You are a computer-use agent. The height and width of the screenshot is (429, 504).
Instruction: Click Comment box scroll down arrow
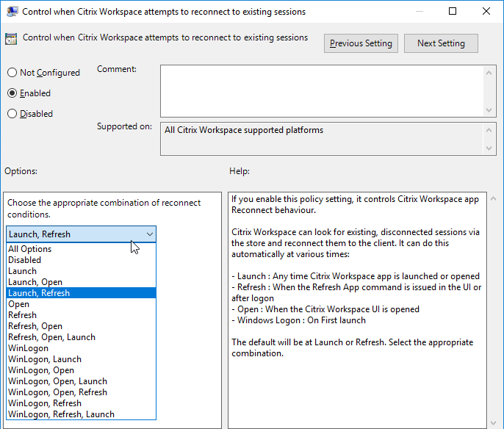coord(489,110)
